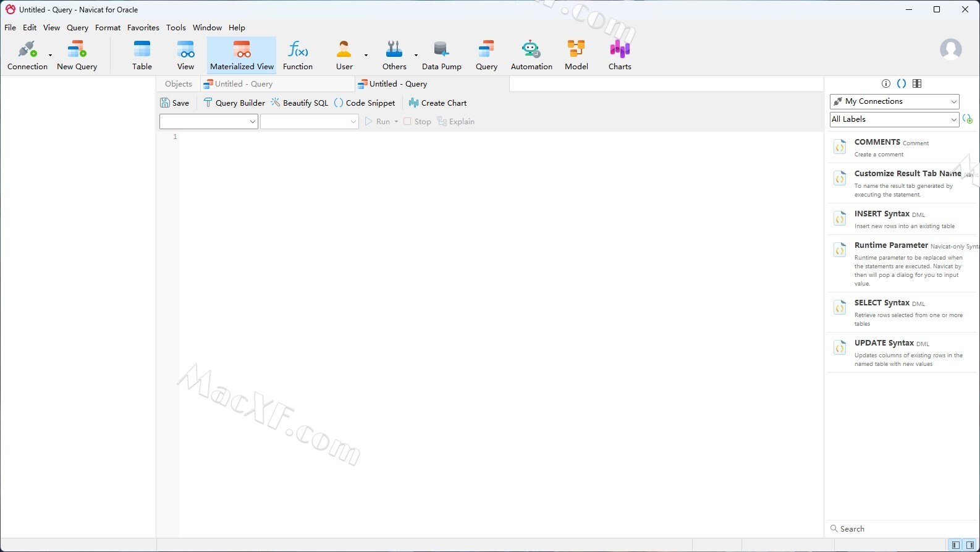
Task: Select the Customize Result Tab Name snippet
Action: pyautogui.click(x=902, y=183)
